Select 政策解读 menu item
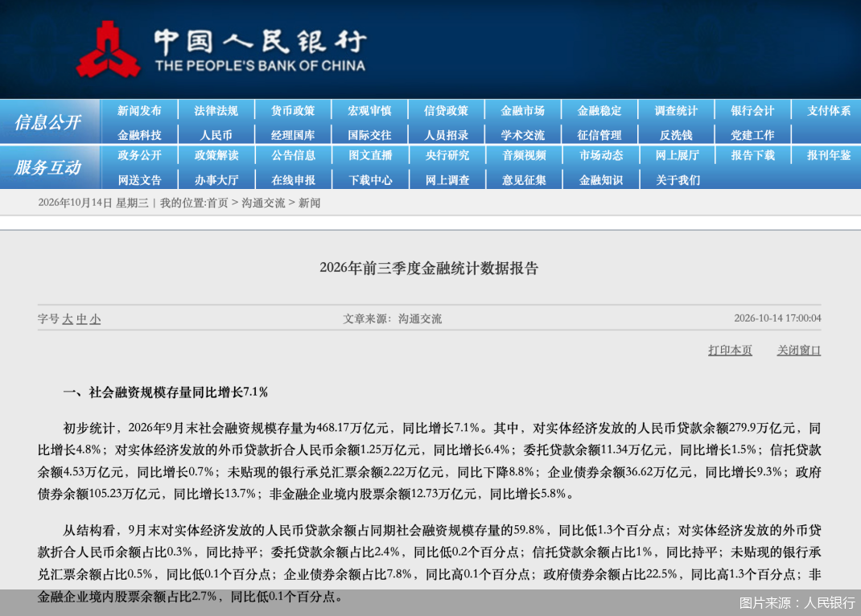This screenshot has width=861, height=616. tap(216, 155)
